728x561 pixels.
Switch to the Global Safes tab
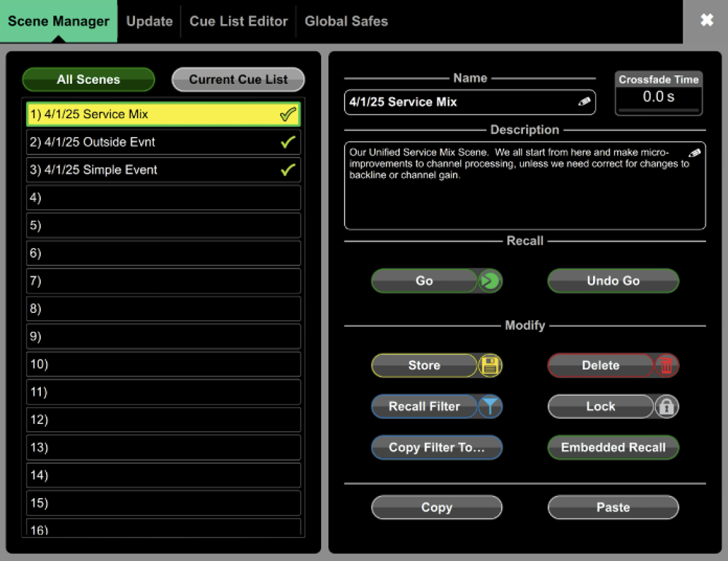tap(346, 21)
